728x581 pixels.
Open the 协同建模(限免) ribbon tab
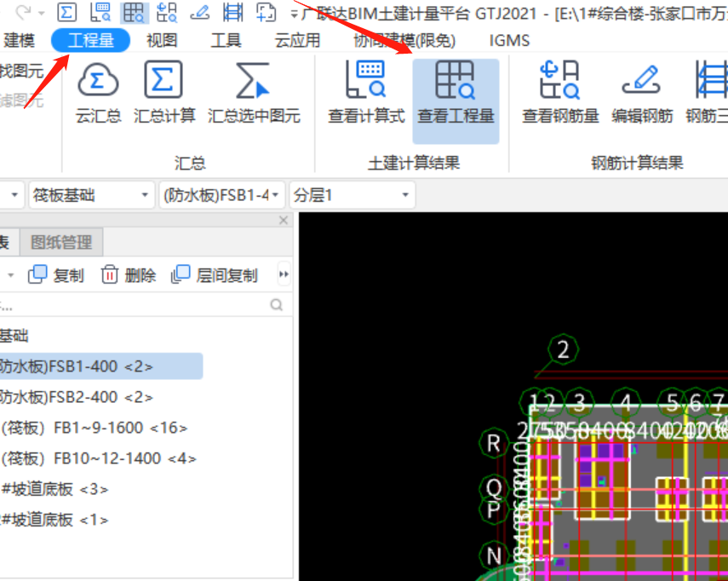tap(404, 40)
